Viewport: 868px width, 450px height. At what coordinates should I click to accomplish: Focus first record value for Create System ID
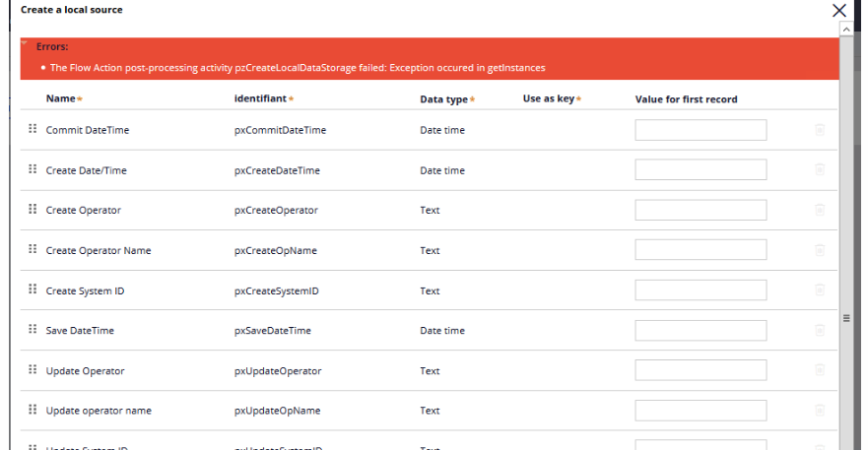coord(701,290)
